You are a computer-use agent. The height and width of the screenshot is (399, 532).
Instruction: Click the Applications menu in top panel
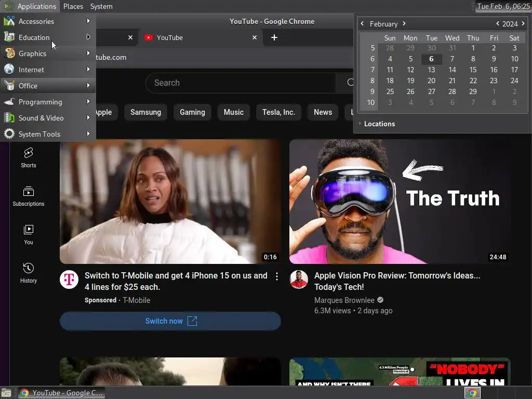point(30,6)
